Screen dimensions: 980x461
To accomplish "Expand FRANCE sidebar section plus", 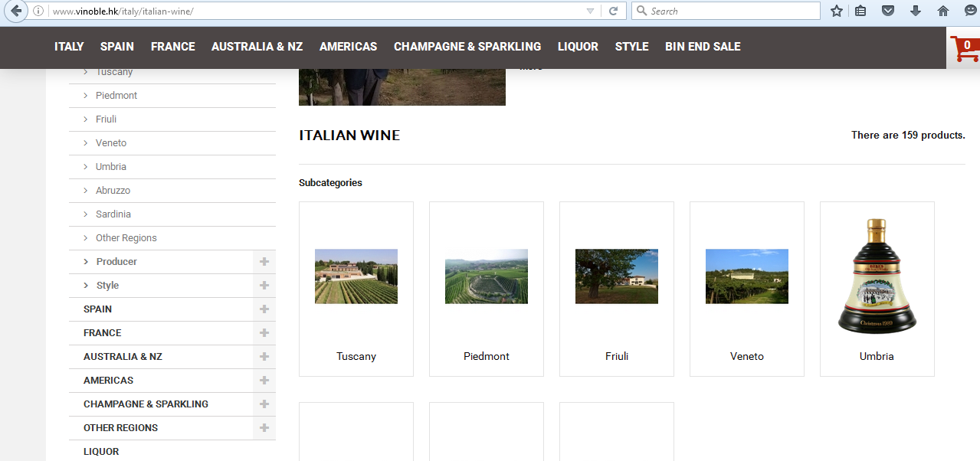I will point(264,333).
